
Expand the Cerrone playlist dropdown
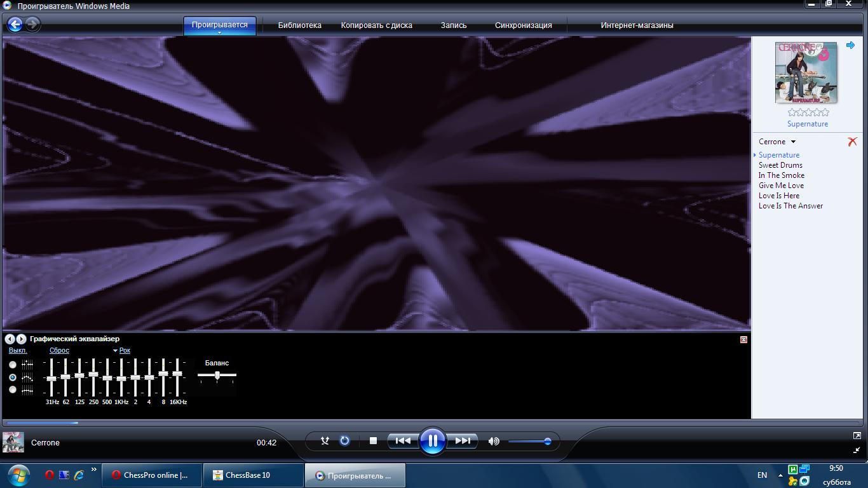(793, 142)
